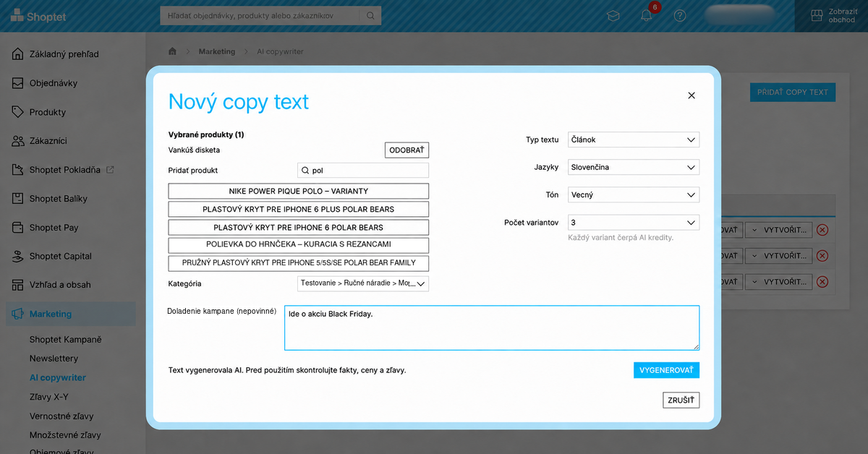This screenshot has width=868, height=454.
Task: Click the first red delete circle icon
Action: (x=822, y=230)
